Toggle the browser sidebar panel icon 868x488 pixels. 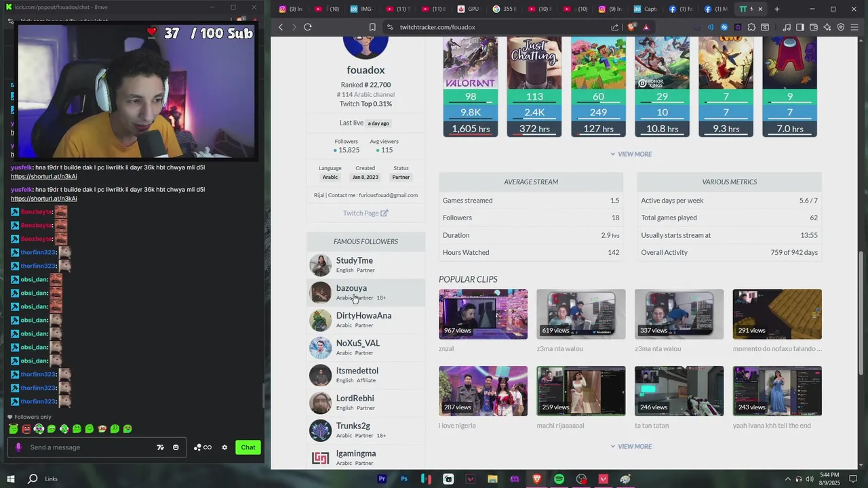coord(800,27)
